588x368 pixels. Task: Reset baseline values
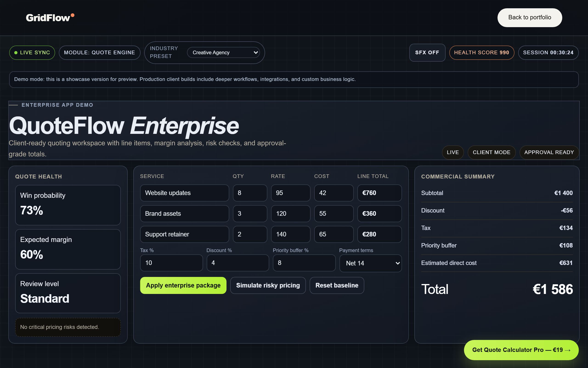(x=337, y=285)
